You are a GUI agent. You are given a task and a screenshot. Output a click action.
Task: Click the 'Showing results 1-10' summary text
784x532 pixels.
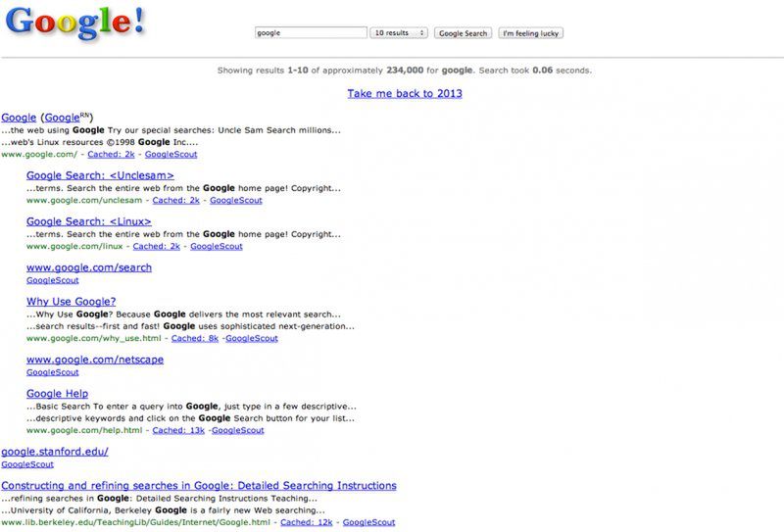coord(404,71)
